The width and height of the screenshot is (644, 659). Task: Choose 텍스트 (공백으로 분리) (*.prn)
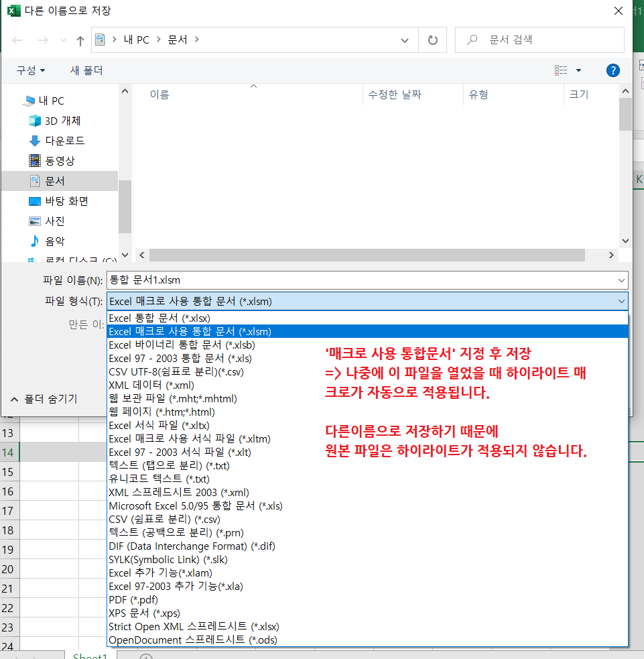point(368,533)
